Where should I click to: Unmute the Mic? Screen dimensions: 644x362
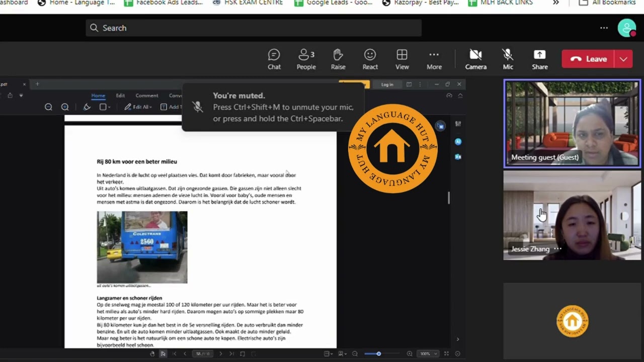[508, 59]
